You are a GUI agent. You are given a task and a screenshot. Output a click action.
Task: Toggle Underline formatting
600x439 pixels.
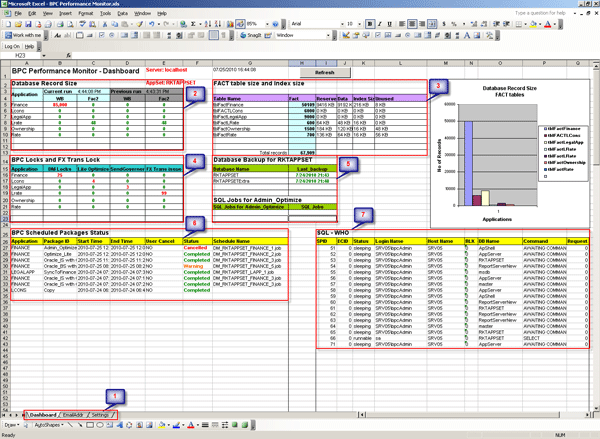point(390,23)
